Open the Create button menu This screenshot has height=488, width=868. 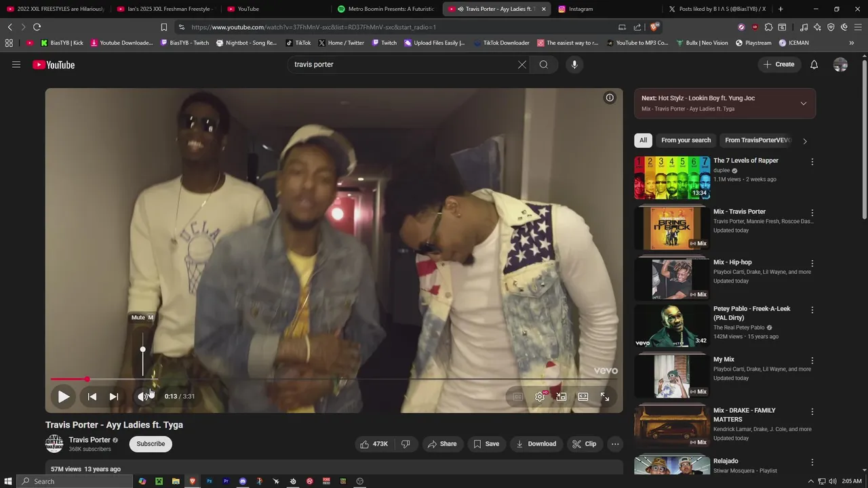tap(778, 64)
